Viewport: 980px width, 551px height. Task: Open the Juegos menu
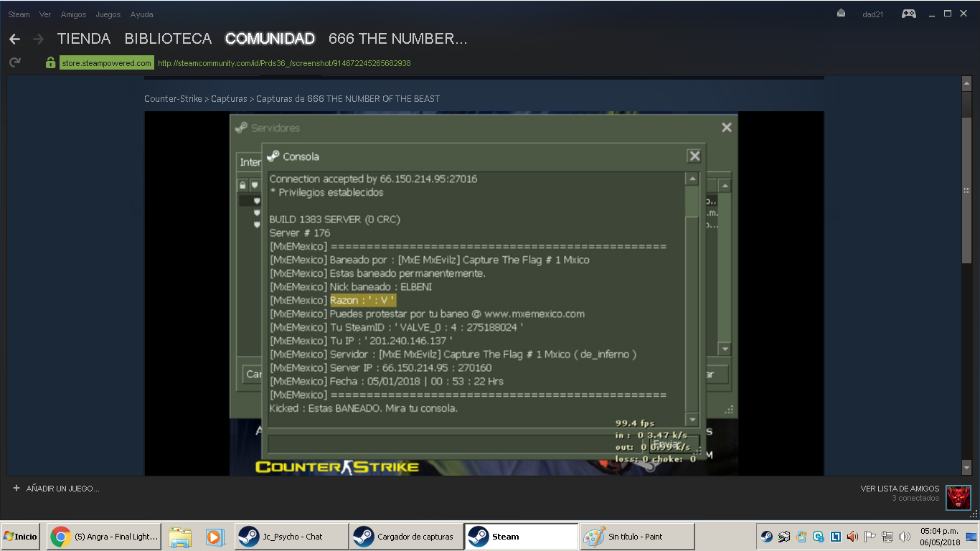pos(108,14)
